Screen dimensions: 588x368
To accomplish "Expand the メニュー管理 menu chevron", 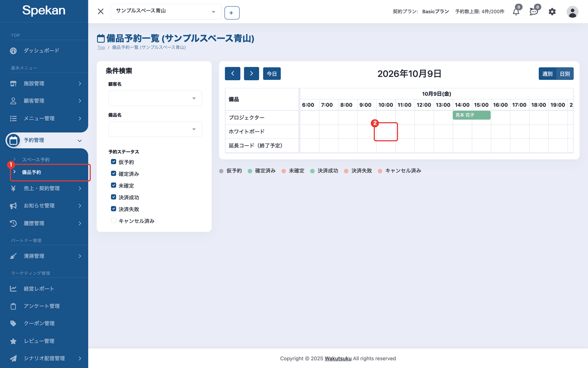I will point(80,118).
